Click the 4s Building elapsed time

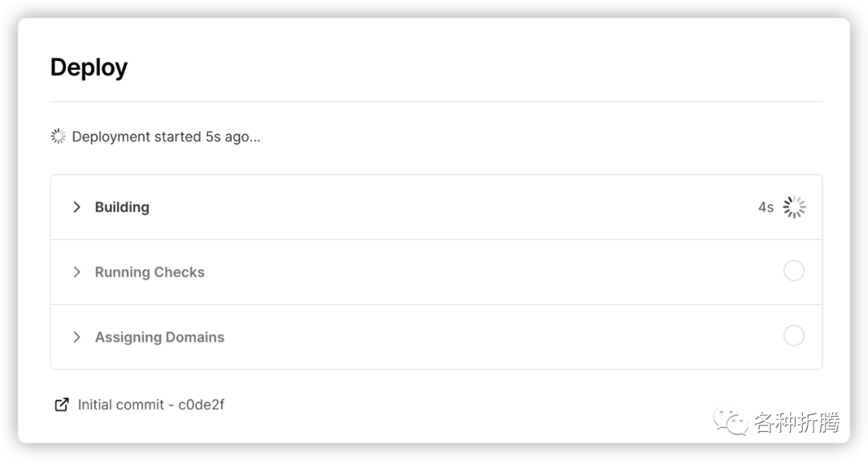tap(765, 208)
